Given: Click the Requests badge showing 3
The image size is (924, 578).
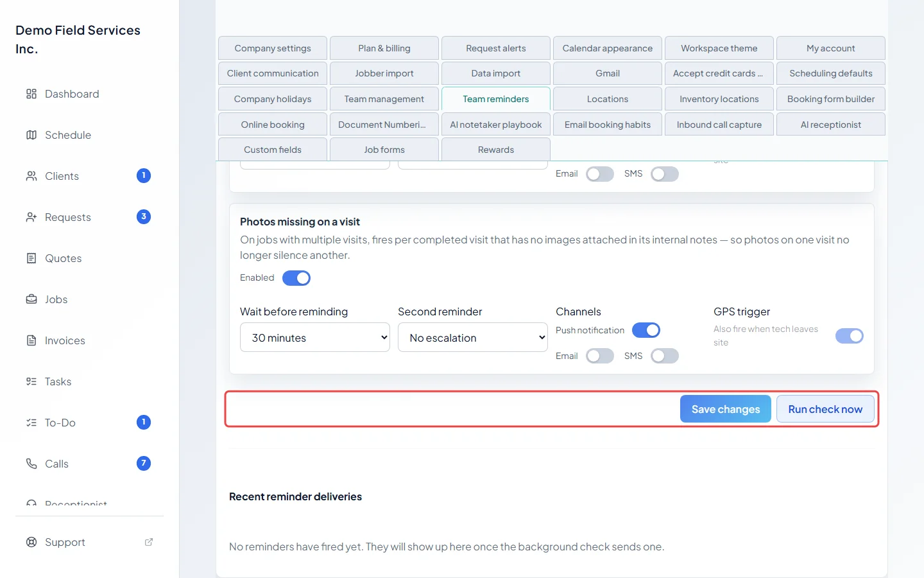Looking at the screenshot, I should coord(144,216).
